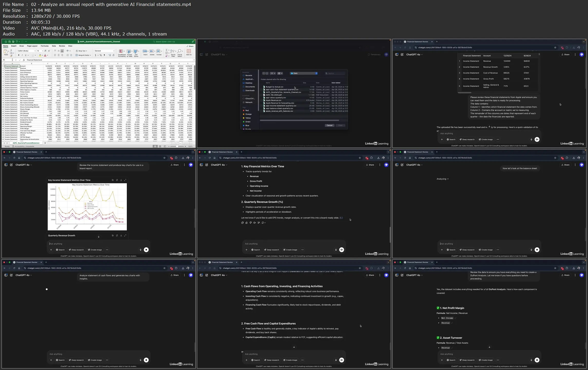Viewport: 588px width, 370px height.
Task: Switch Excel to Page Layout view button
Action: click(160, 146)
